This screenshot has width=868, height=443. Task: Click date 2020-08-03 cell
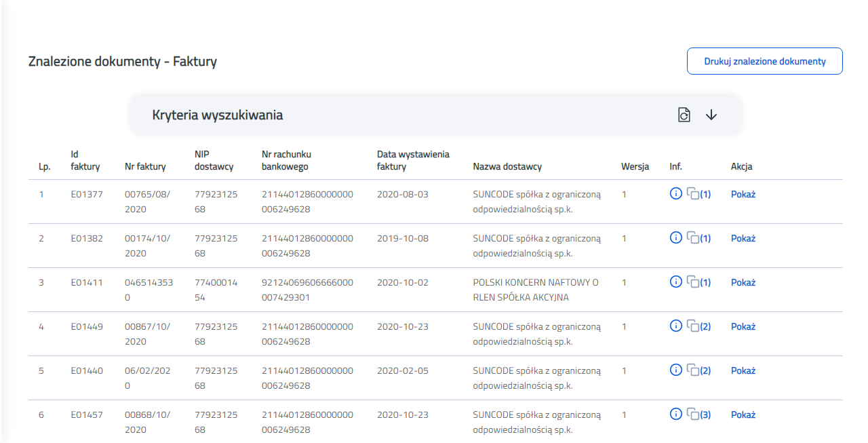[403, 194]
